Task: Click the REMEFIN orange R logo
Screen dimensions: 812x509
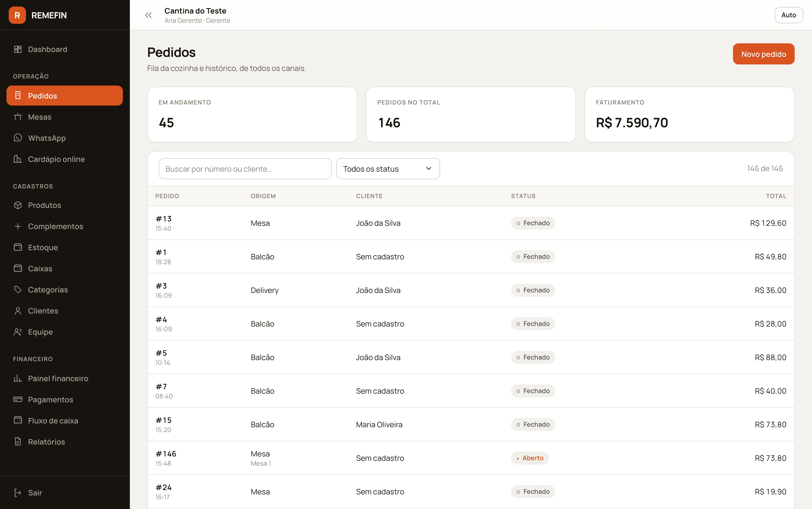Action: click(17, 15)
